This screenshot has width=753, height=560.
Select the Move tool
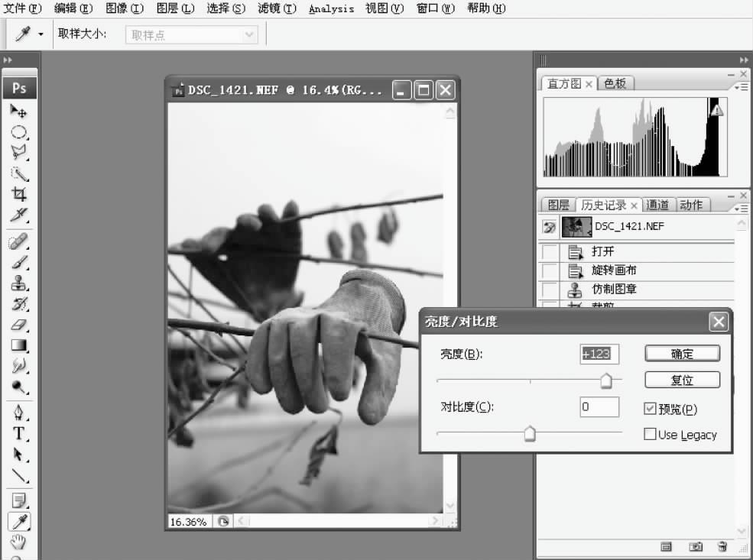pyautogui.click(x=18, y=111)
